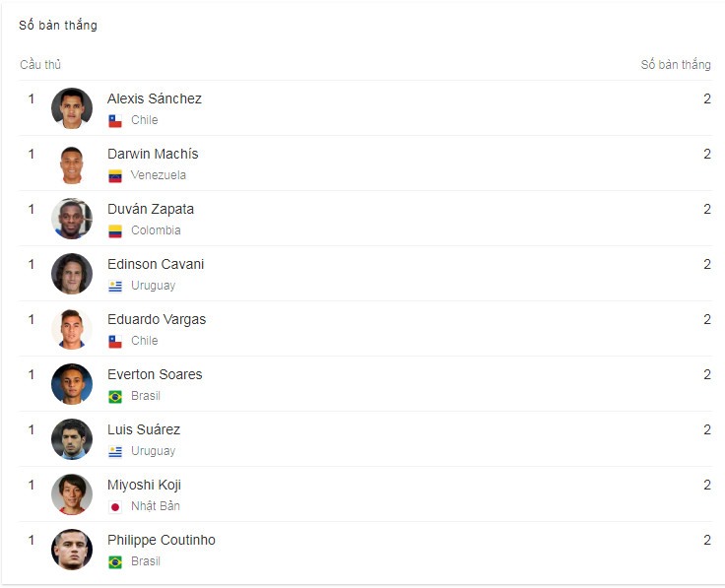The image size is (725, 588).
Task: Click Alexis Sánchez's player photo
Action: pos(72,108)
